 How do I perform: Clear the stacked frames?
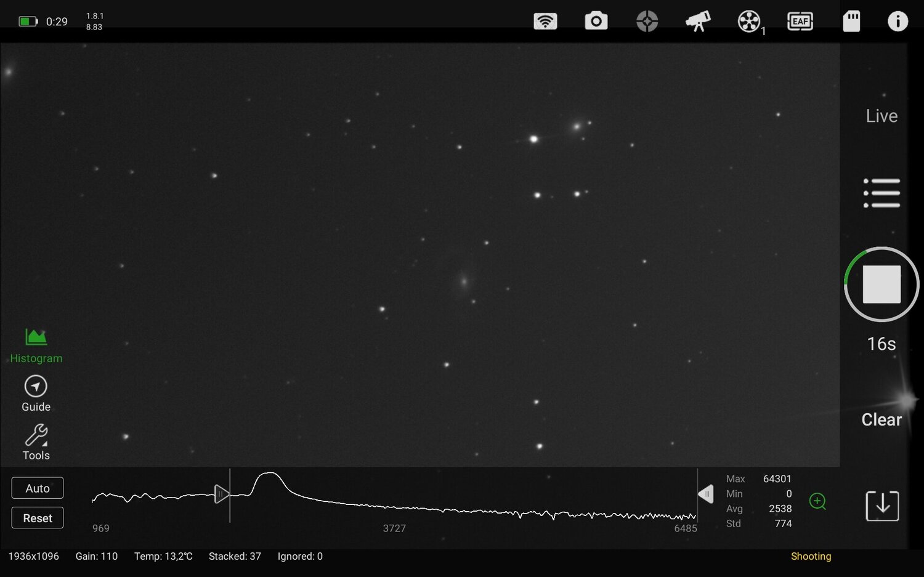(x=881, y=420)
